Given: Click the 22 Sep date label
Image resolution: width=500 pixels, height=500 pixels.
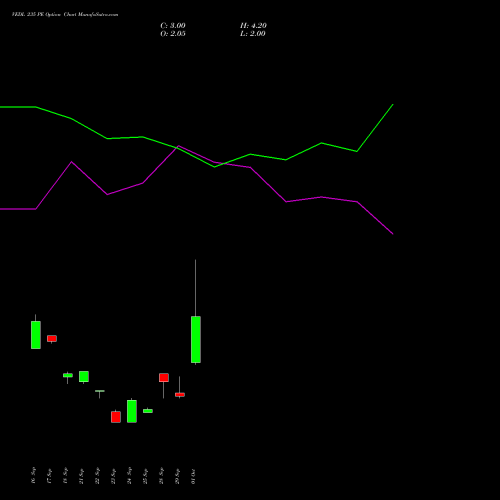Looking at the screenshot, I should tap(97, 476).
